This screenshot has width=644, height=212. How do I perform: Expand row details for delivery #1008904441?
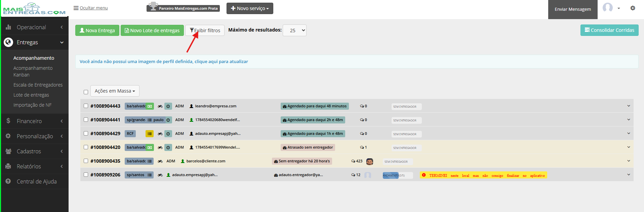pos(629,119)
